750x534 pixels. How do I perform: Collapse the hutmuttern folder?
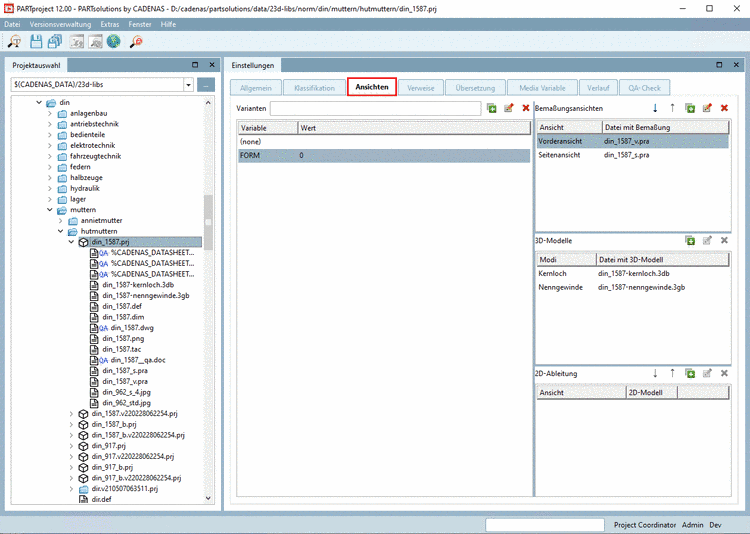click(60, 231)
